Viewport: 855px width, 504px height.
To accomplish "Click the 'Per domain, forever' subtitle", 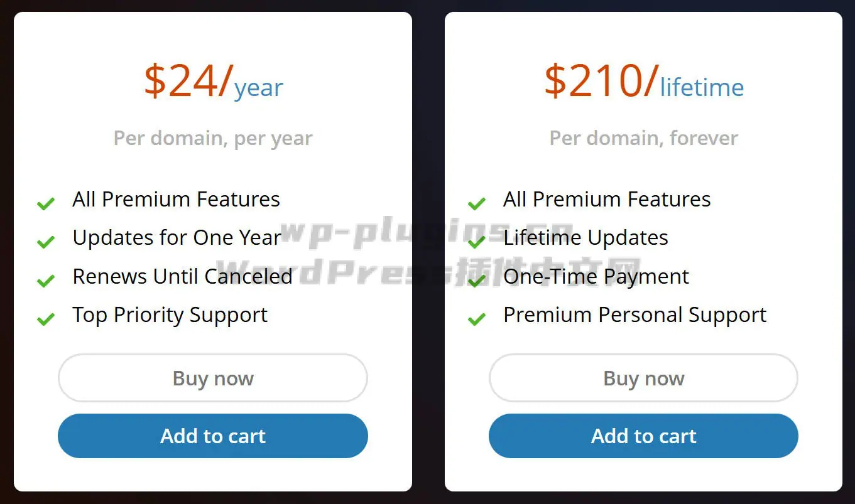I will (x=643, y=138).
